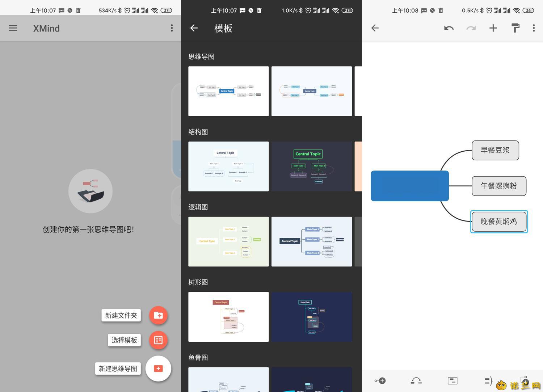This screenshot has height=392, width=543.
Task: Tap the red new folder icon
Action: [158, 315]
